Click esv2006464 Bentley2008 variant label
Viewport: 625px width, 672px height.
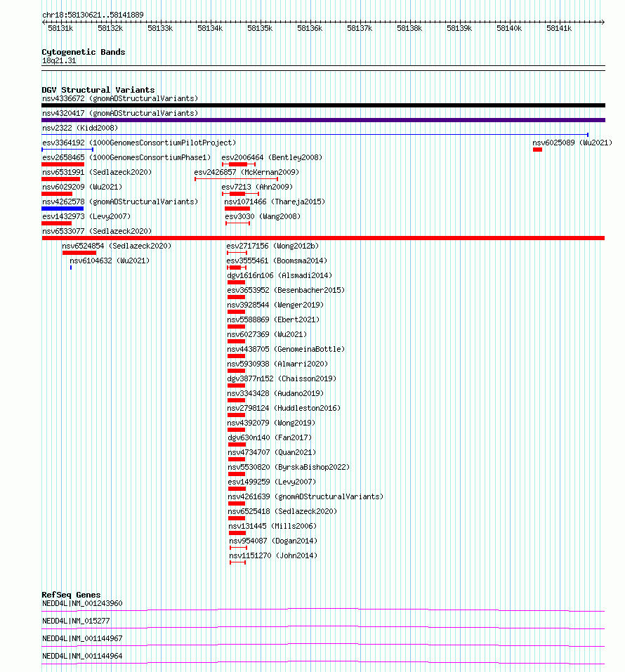[x=272, y=157]
